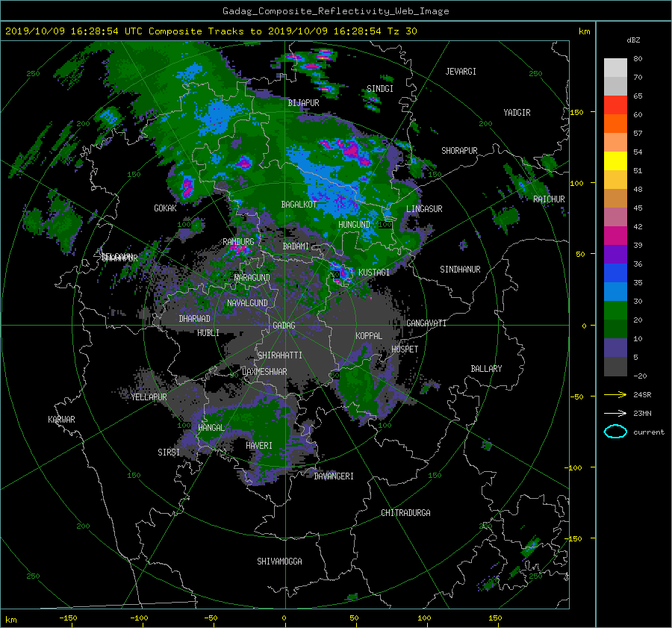Select the red 60 dBZ color swatch

[x=615, y=105]
